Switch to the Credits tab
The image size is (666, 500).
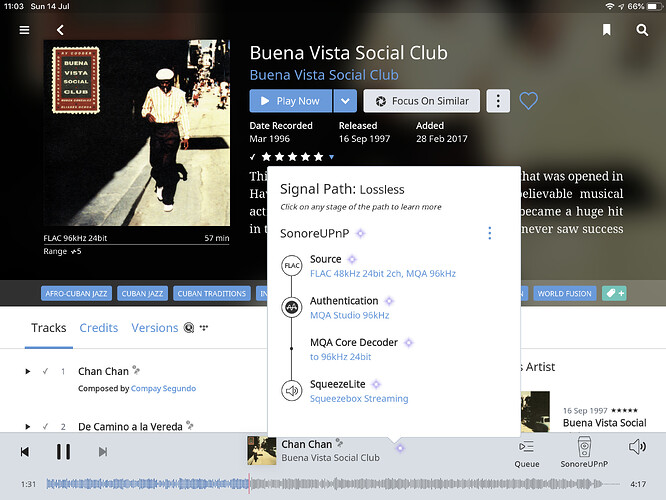click(98, 328)
